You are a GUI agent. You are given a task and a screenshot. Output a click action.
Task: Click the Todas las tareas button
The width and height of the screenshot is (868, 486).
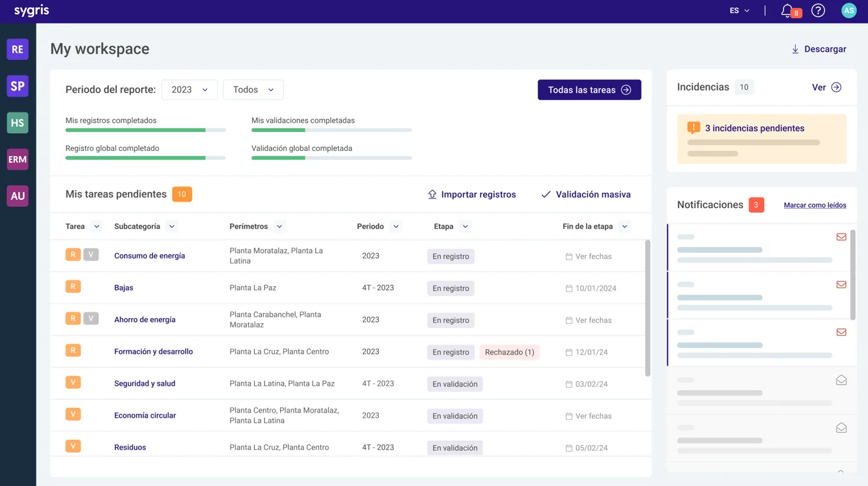(589, 90)
